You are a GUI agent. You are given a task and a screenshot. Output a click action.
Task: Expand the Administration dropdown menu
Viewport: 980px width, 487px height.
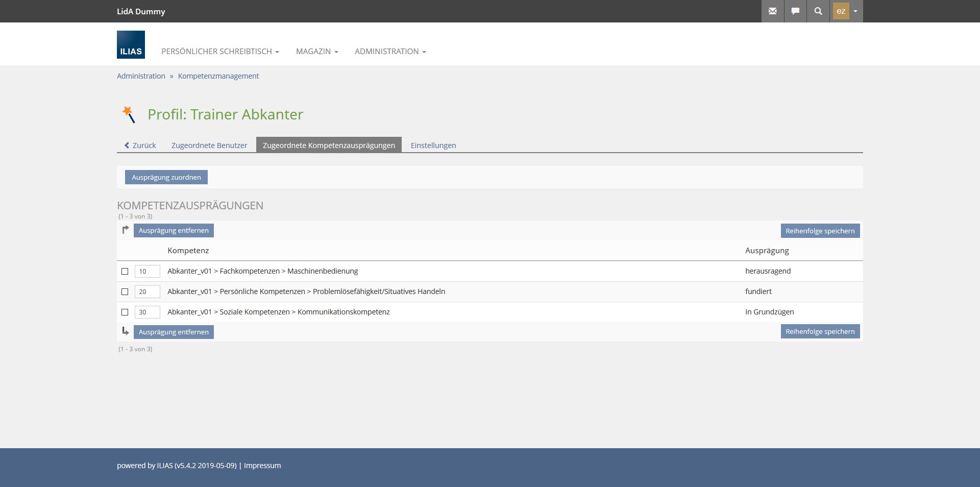coord(390,52)
